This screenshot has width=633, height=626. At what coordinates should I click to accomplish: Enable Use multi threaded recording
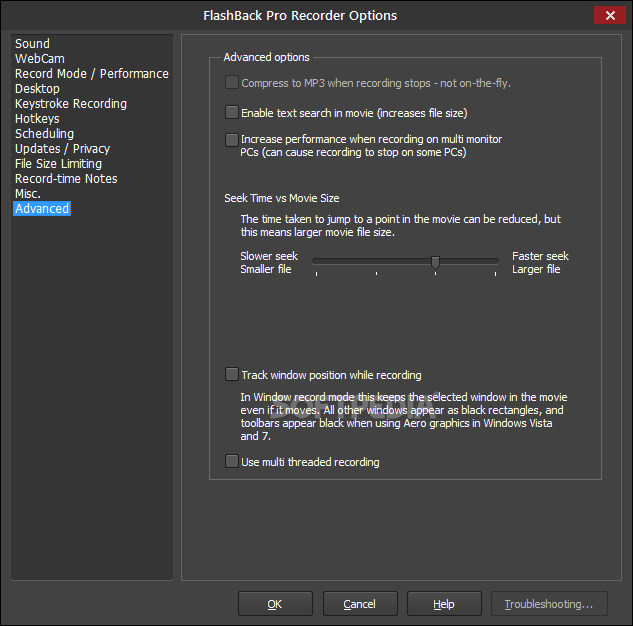(x=232, y=462)
